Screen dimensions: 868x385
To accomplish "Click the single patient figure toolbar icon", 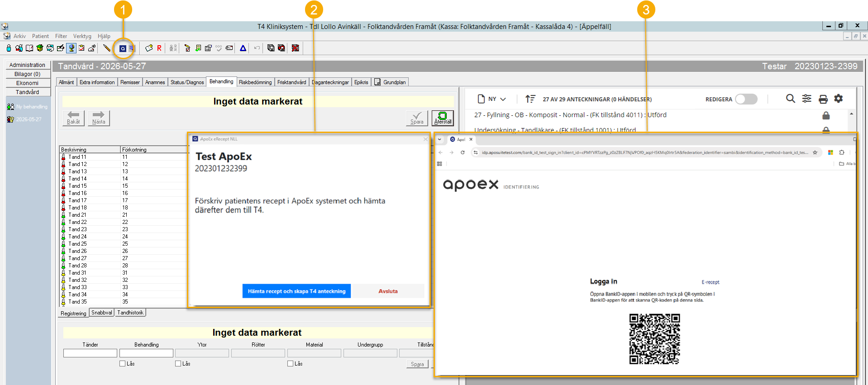I will tap(9, 48).
